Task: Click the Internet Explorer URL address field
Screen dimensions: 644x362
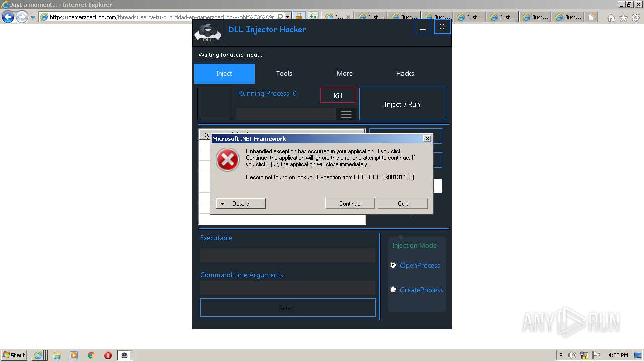Action: point(163,17)
